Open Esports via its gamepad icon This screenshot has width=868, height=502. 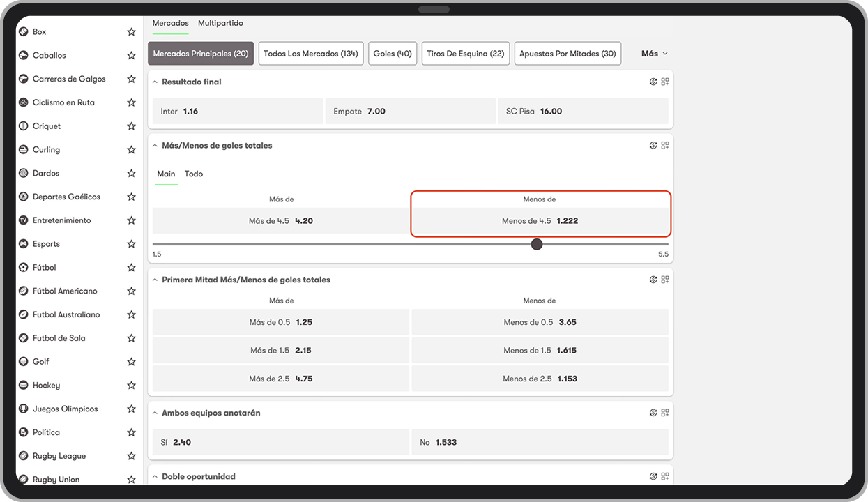click(x=23, y=244)
